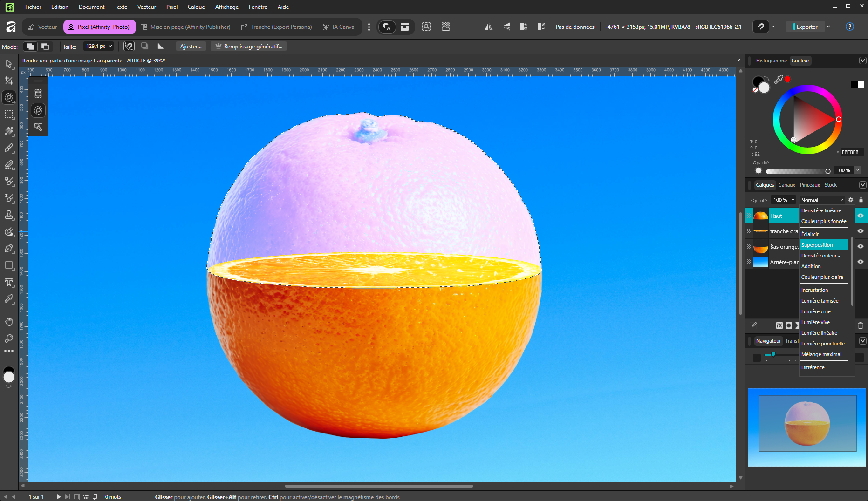868x501 pixels.
Task: Delete layer using the trash icon
Action: tap(860, 325)
